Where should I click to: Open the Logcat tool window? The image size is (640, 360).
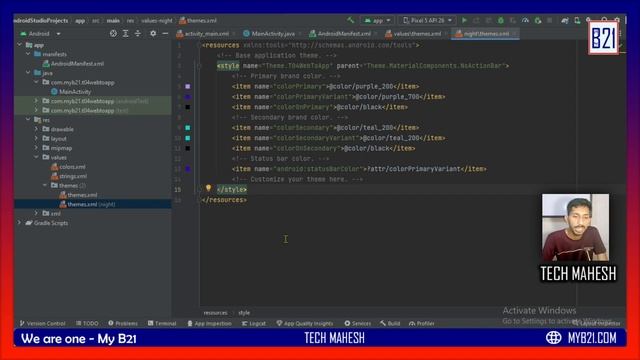253,323
